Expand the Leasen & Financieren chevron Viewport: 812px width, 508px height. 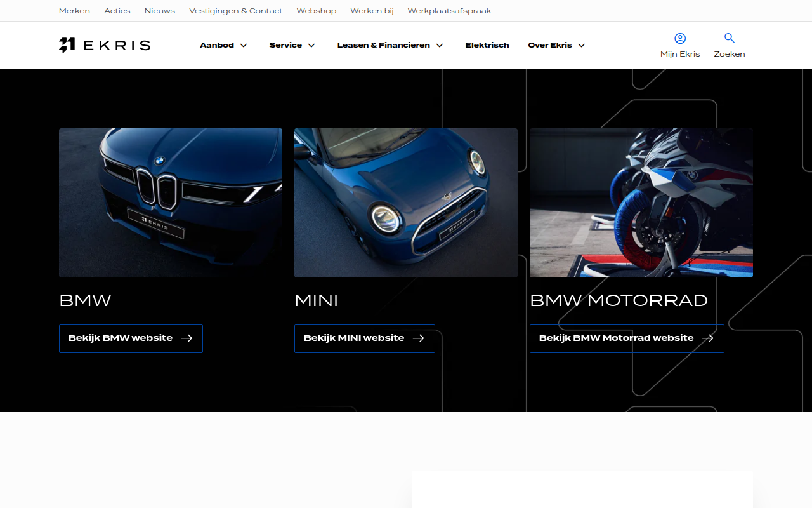[x=440, y=46]
